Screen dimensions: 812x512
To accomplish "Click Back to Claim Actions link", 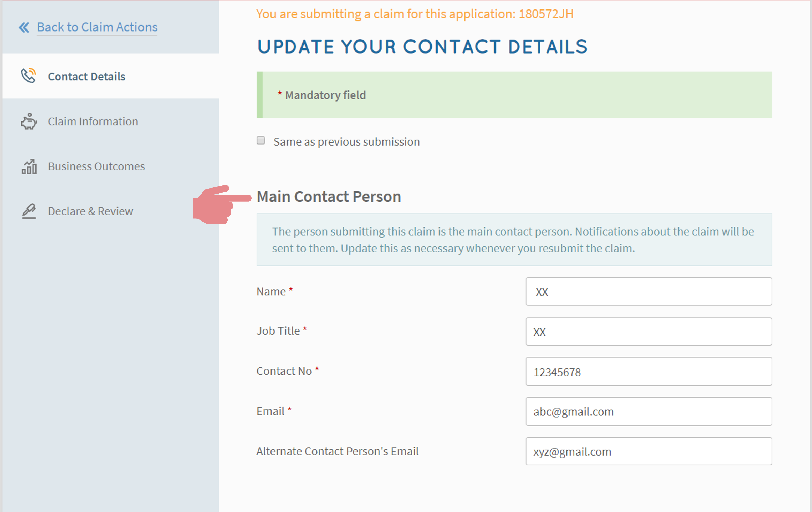I will click(97, 27).
